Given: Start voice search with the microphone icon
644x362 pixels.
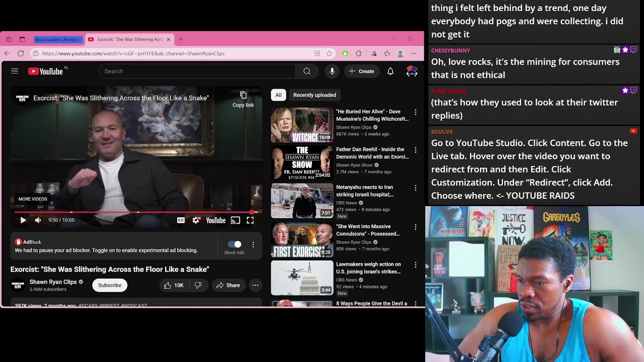Looking at the screenshot, I should (332, 71).
